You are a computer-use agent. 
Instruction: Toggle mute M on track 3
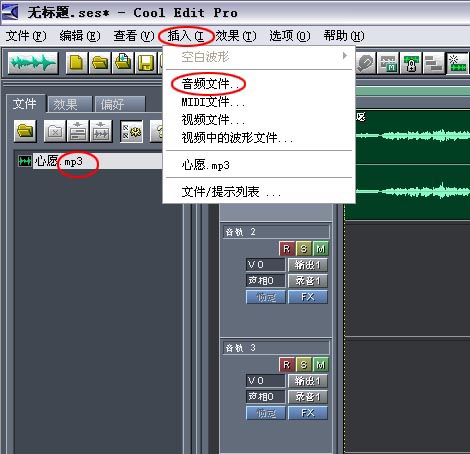tap(321, 365)
